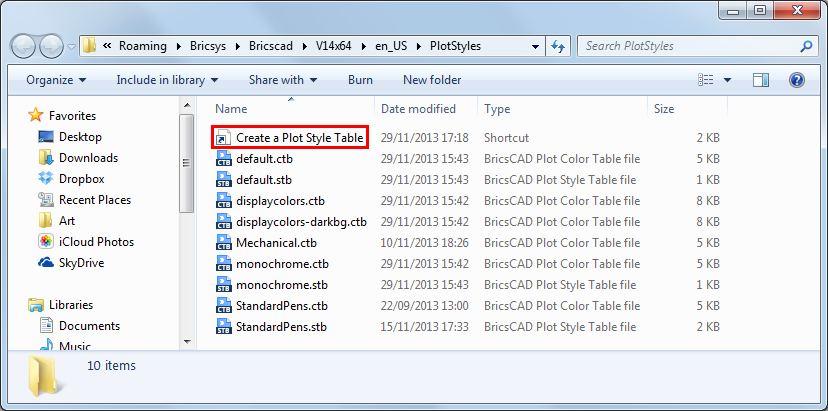Image resolution: width=828 pixels, height=411 pixels.
Task: Open the view options dropdown arrow
Action: click(728, 80)
